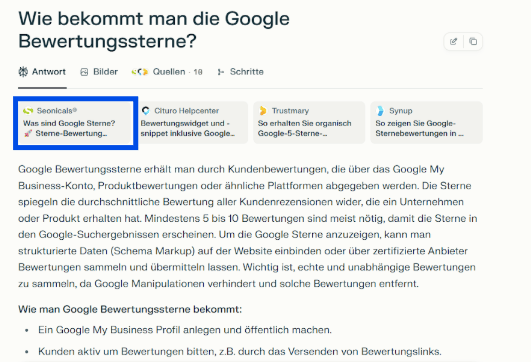Click the Seonicals logo icon
Viewport: 531px width, 362px height.
pyautogui.click(x=28, y=111)
